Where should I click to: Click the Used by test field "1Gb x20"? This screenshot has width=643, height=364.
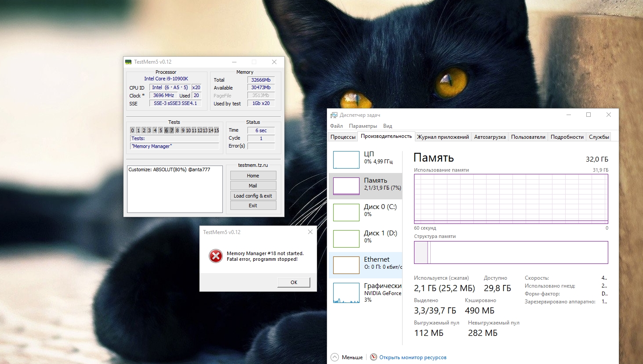click(x=261, y=103)
